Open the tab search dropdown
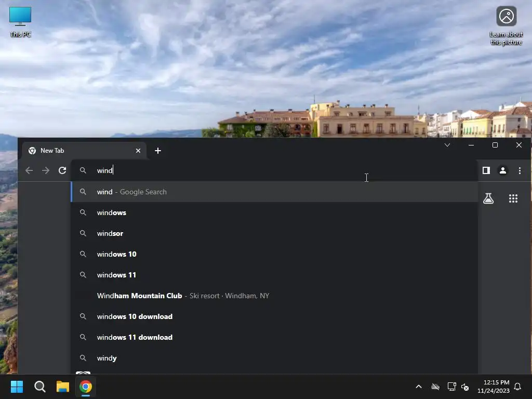The width and height of the screenshot is (532, 399). pos(447,145)
